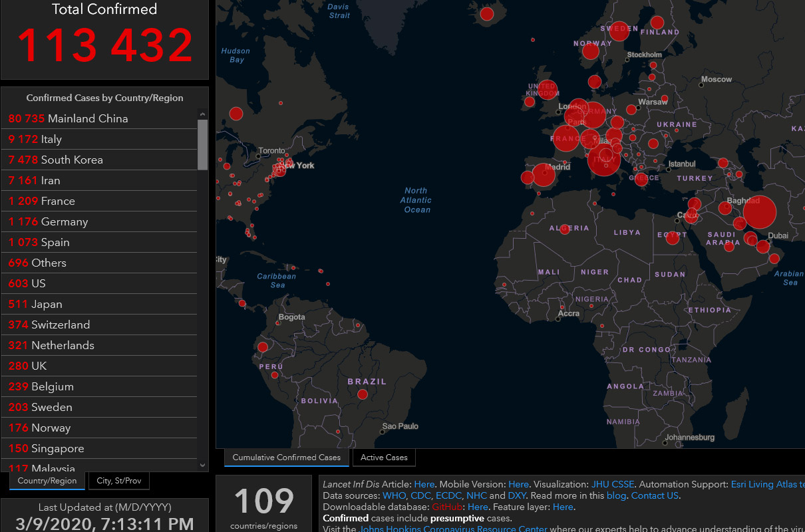Open the Contact US link
The image size is (805, 532).
coord(655,495)
